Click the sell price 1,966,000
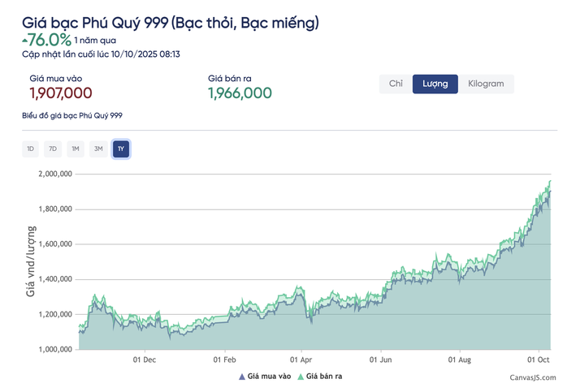This screenshot has height=392, width=567. [240, 93]
